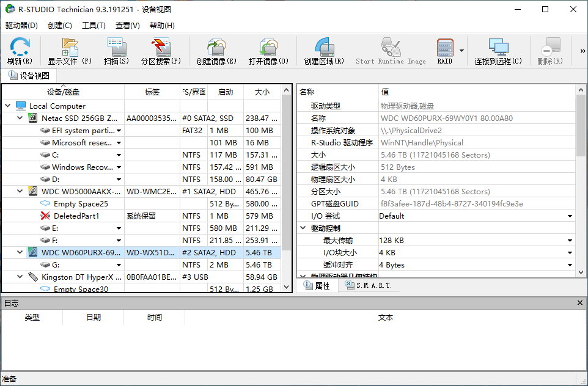This screenshot has width=588, height=386.
Task: Open the 驱动器(D) menu
Action: 22,26
